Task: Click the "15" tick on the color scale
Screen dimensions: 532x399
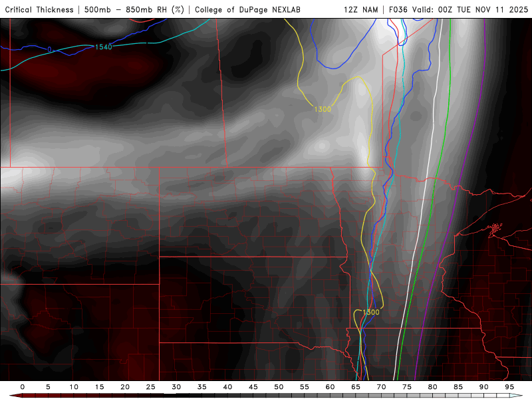Action: pyautogui.click(x=99, y=387)
